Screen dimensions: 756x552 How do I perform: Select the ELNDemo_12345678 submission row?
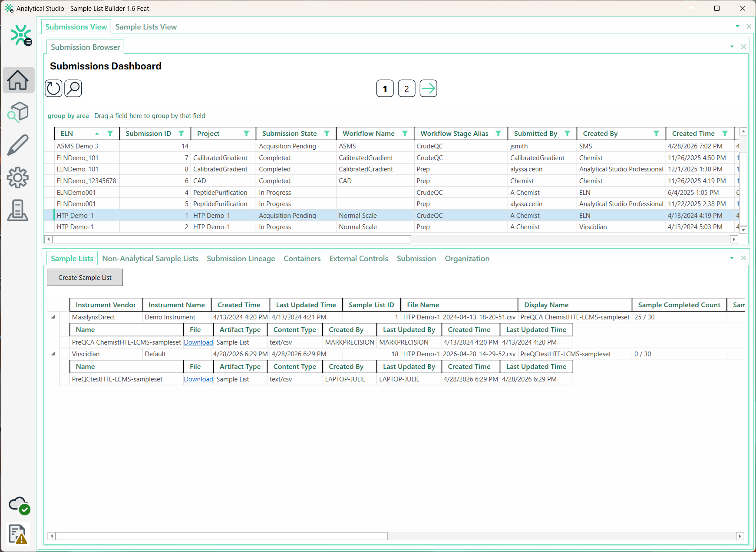[392, 181]
